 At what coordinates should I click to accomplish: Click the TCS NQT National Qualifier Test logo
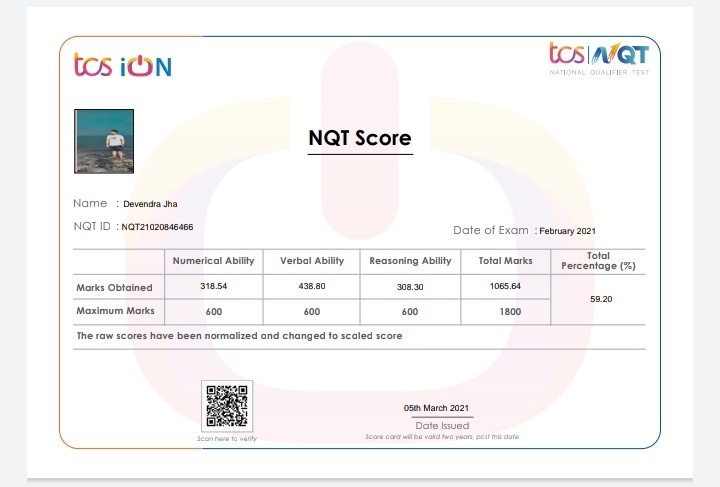coord(599,58)
